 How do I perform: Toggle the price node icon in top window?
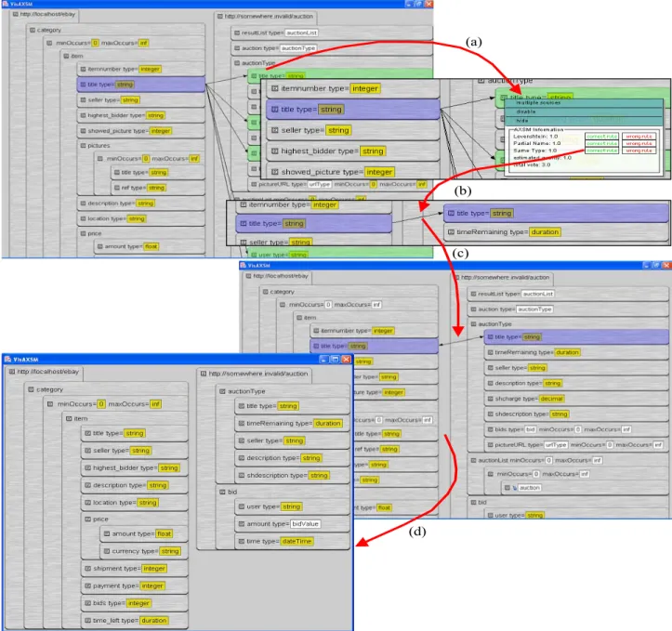83,233
